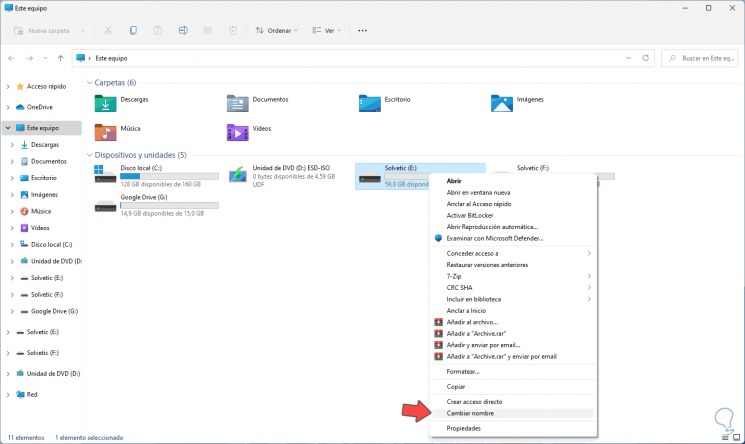Switch to large icons view in status bar

pyautogui.click(x=736, y=437)
